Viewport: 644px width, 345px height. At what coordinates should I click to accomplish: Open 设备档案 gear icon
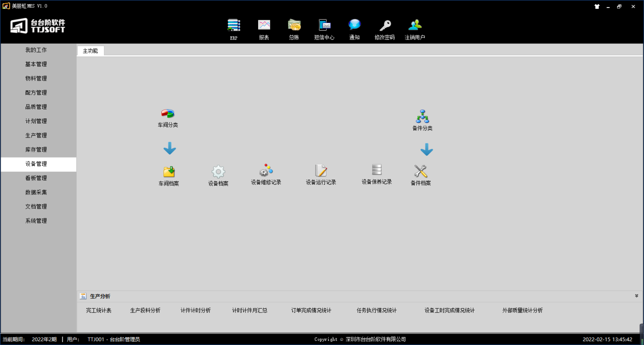tap(218, 172)
